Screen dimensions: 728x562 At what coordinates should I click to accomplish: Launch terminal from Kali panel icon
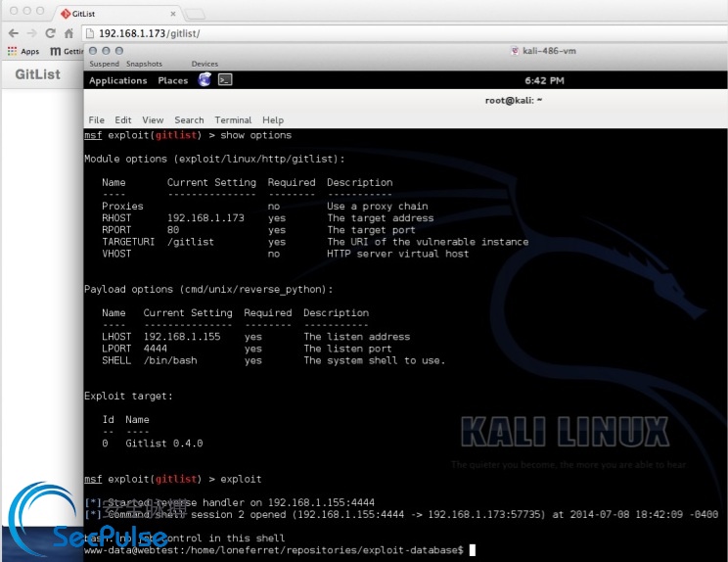coord(225,80)
